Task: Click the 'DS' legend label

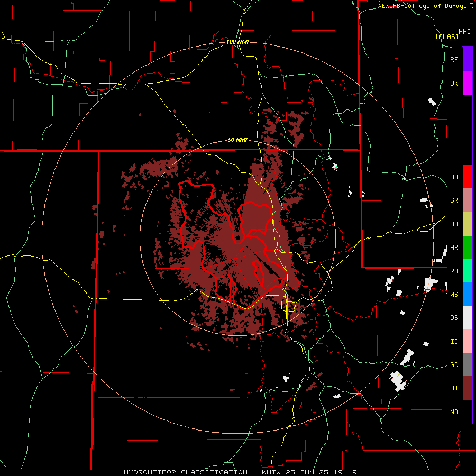Action: point(454,318)
